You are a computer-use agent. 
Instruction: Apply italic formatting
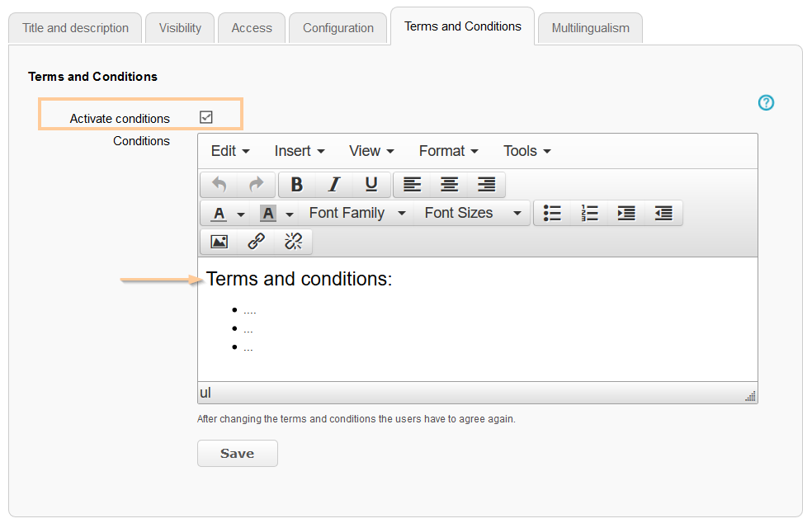(x=334, y=185)
